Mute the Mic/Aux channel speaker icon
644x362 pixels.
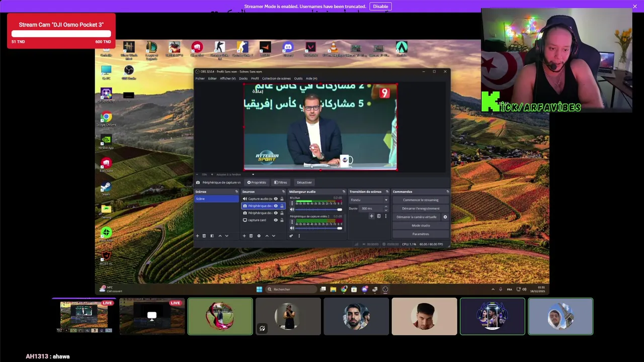[x=292, y=210]
